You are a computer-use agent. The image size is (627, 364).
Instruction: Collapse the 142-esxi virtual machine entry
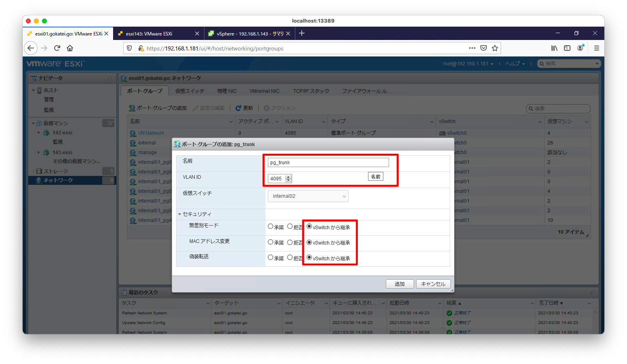39,132
